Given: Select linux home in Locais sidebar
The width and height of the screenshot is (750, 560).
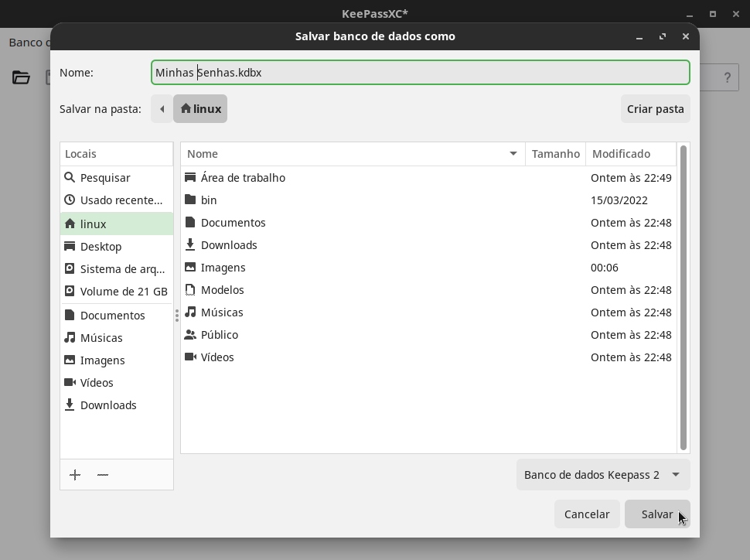Looking at the screenshot, I should click(x=116, y=224).
